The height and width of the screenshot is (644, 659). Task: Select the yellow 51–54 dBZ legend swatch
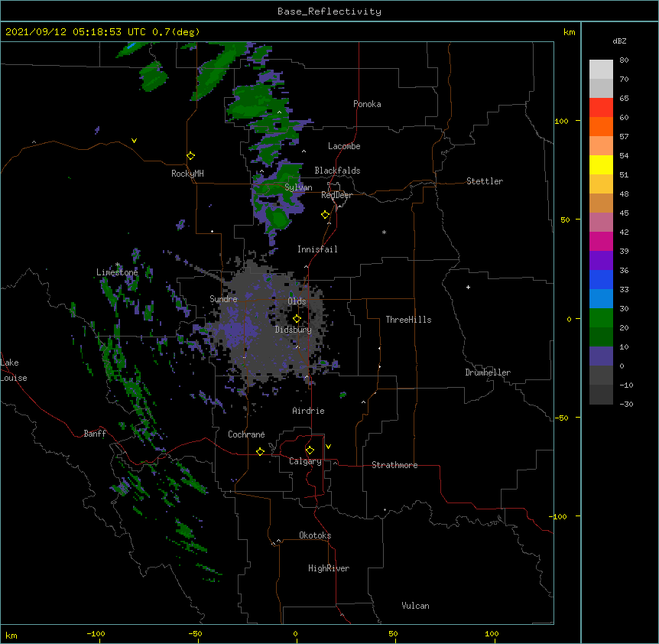(601, 165)
